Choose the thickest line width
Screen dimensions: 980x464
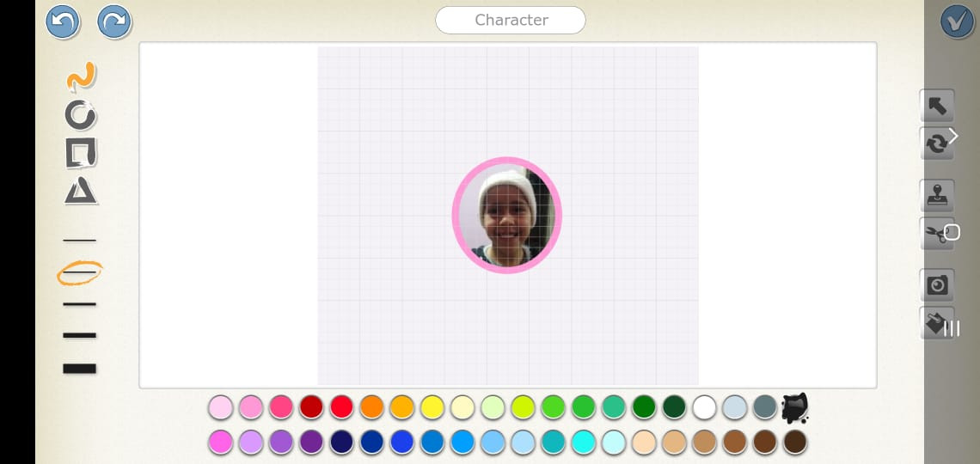pyautogui.click(x=79, y=369)
